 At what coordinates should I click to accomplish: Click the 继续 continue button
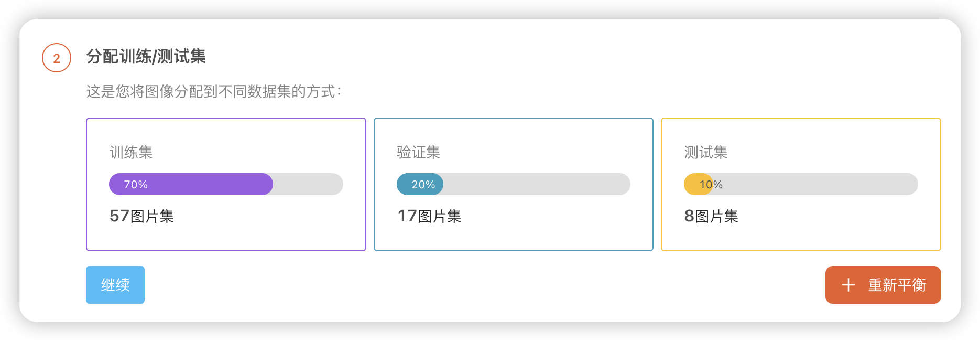[x=115, y=285]
